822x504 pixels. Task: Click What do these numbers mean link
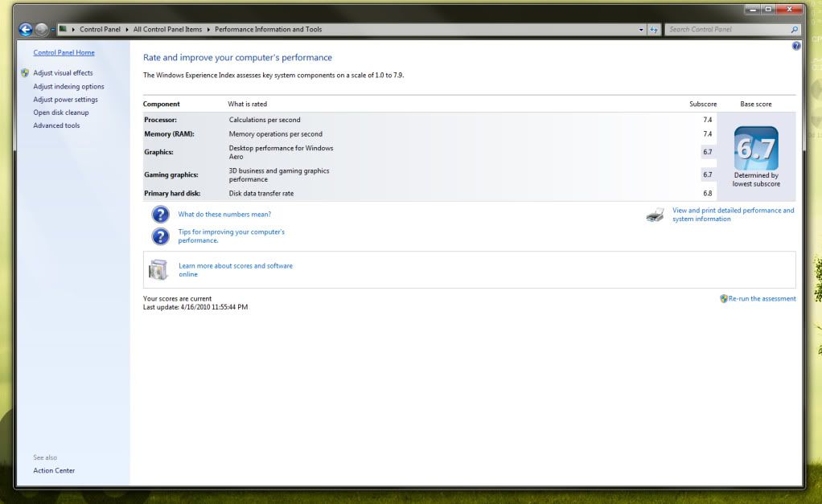click(x=224, y=215)
